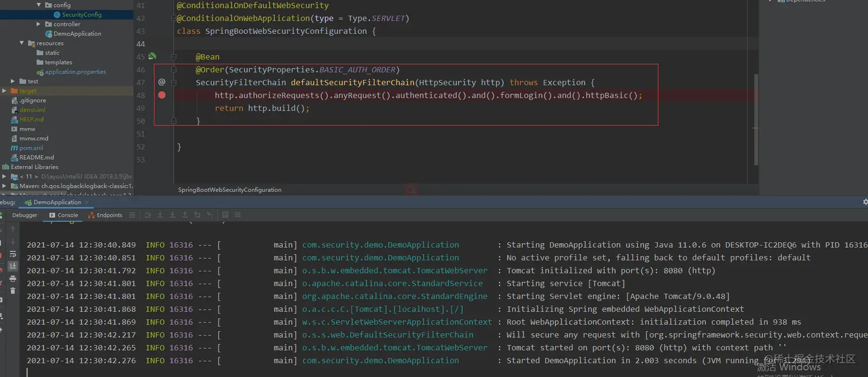
Task: Collapse the resources folder
Action: point(22,43)
